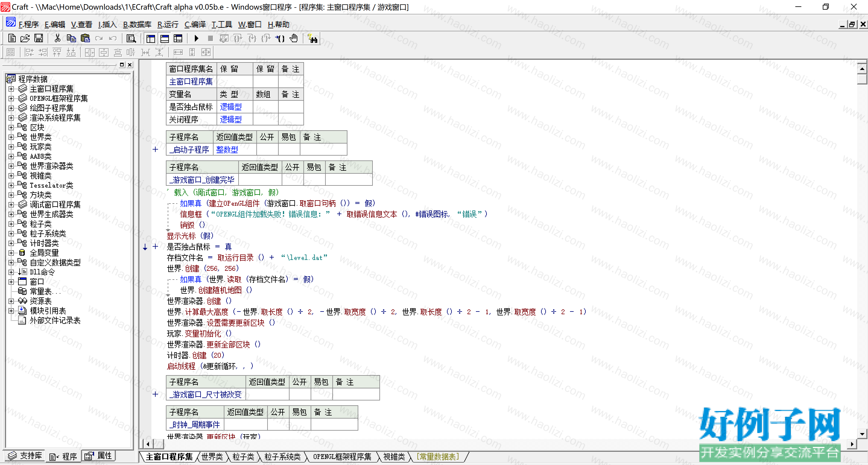This screenshot has width=868, height=465.
Task: Toggle the plus beside _游戏窗口_尺寸被改变
Action: coord(155,394)
